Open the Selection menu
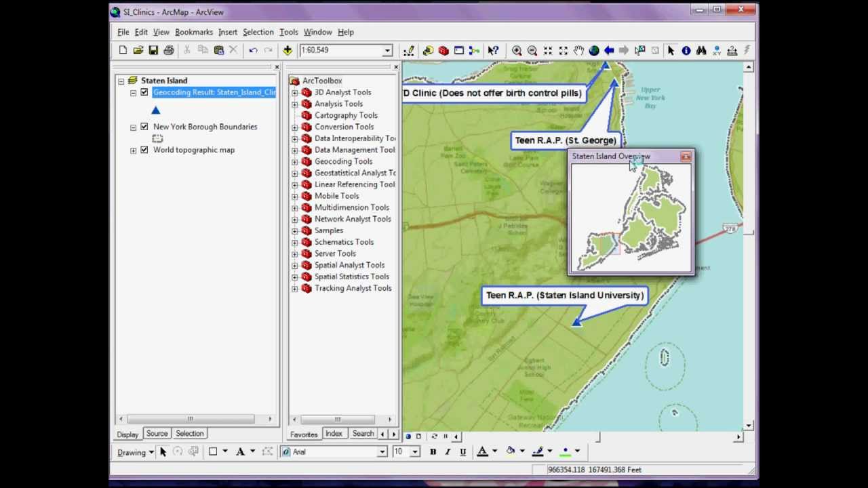Viewport: 868px width, 488px height. click(x=258, y=32)
